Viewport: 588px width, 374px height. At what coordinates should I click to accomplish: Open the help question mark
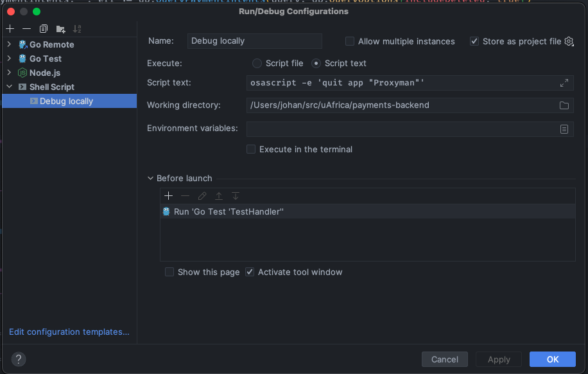point(19,359)
